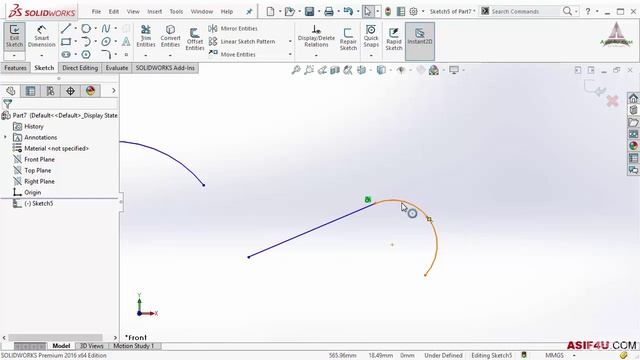Select the Sketch Fillet tool
Image resolution: width=640 pixels, height=360 pixels.
pyautogui.click(x=106, y=54)
